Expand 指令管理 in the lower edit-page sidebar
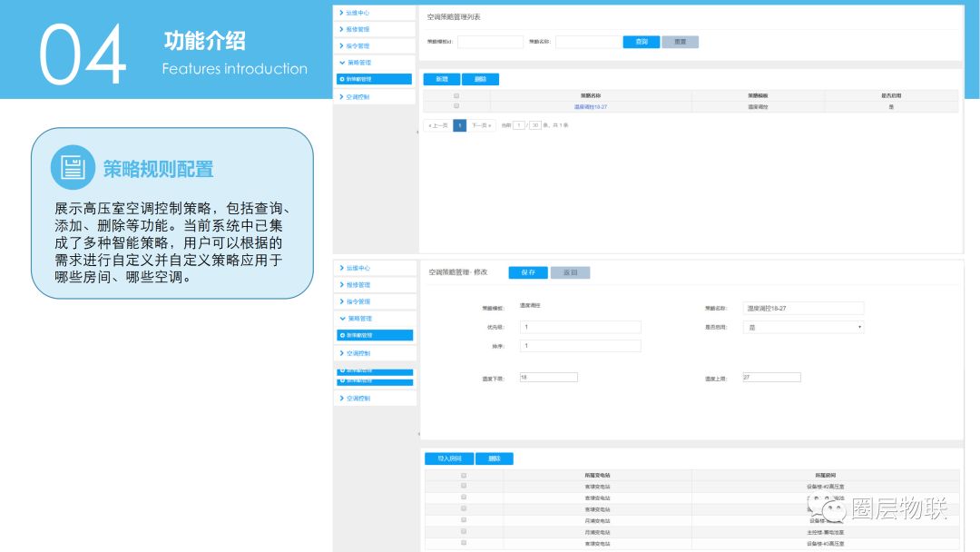 (x=375, y=301)
